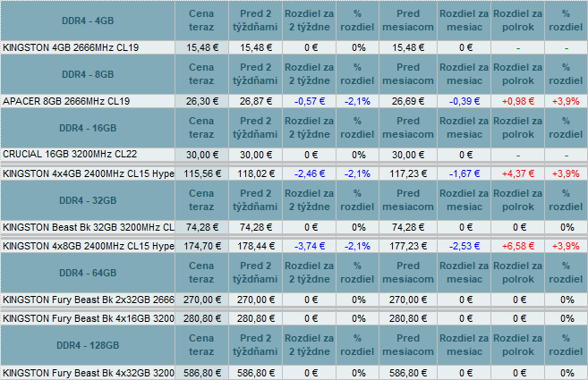
Task: Click KINGSTON 4GB 2666MHz CL19 product name
Action: (71, 47)
